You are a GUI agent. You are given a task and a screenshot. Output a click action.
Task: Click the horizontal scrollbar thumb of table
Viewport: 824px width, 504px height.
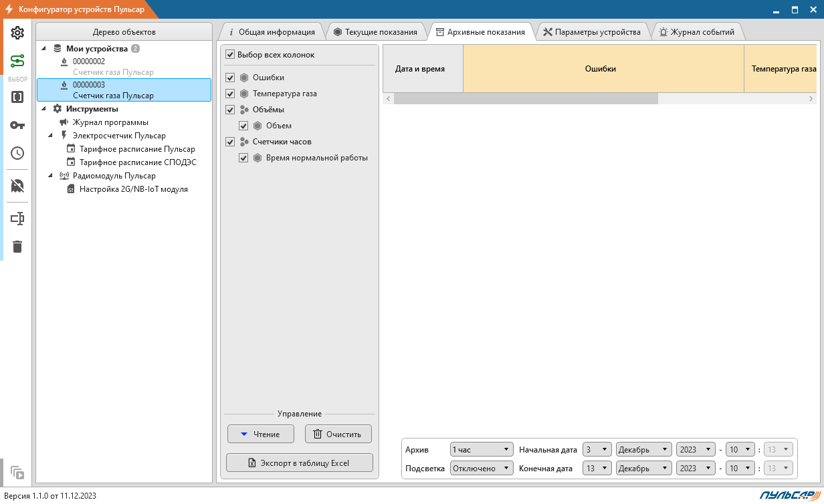(x=526, y=99)
